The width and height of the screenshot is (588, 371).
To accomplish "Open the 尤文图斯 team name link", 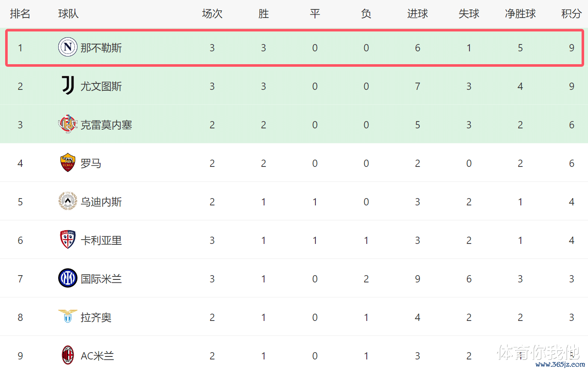I will pyautogui.click(x=101, y=86).
